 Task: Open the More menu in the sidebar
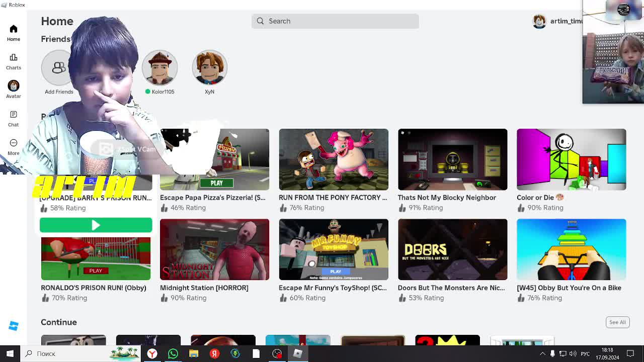pos(14,143)
